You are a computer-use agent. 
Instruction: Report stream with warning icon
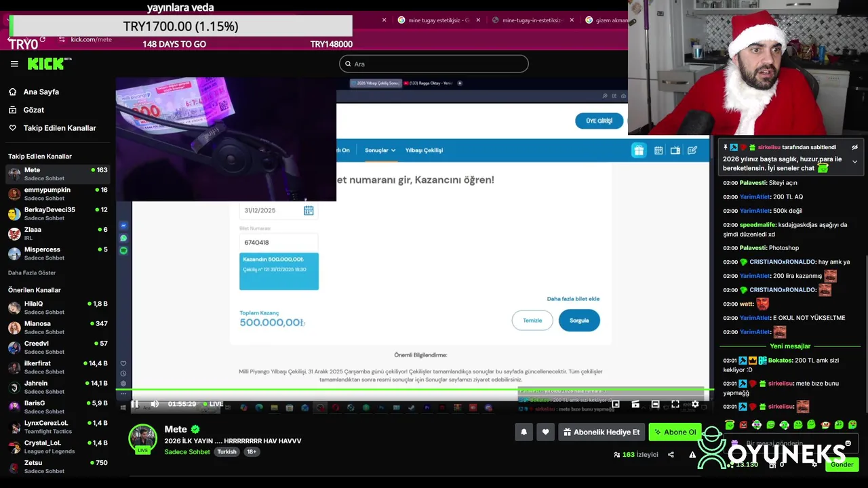point(692,455)
